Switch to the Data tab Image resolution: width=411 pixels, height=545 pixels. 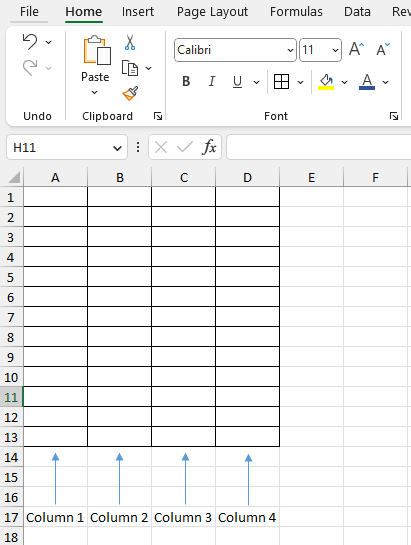pyautogui.click(x=357, y=12)
